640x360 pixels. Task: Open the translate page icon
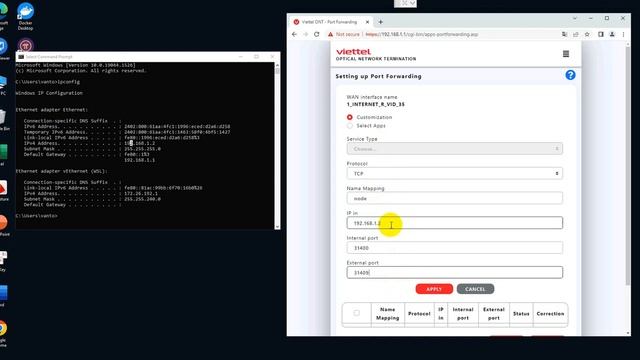click(x=564, y=34)
